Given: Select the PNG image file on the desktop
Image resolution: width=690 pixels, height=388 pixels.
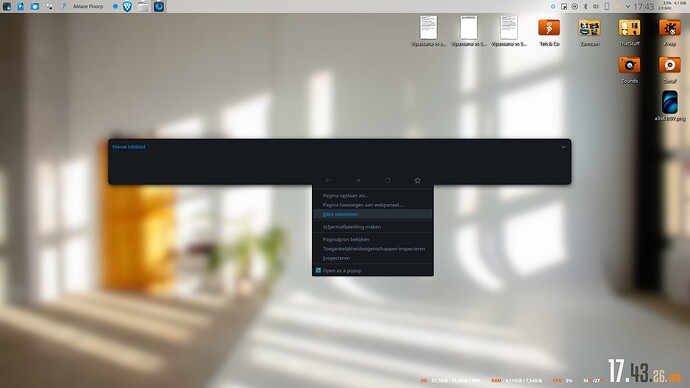Looking at the screenshot, I should 670,106.
